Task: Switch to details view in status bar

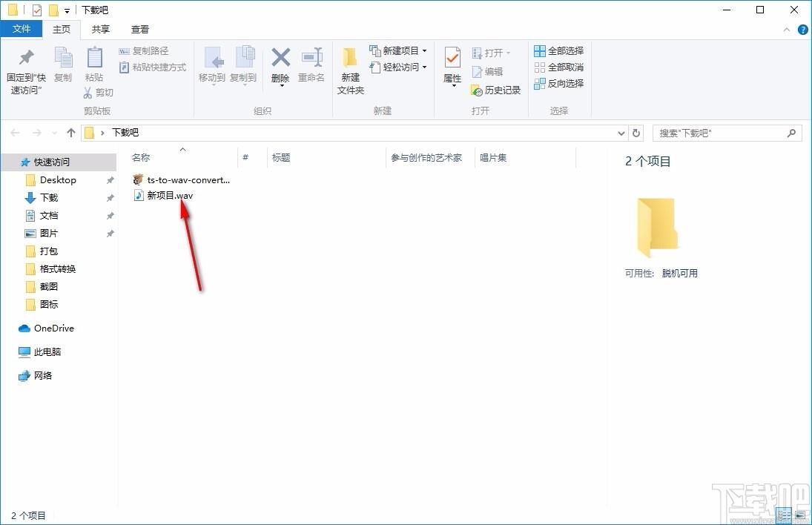Action: 785,515
